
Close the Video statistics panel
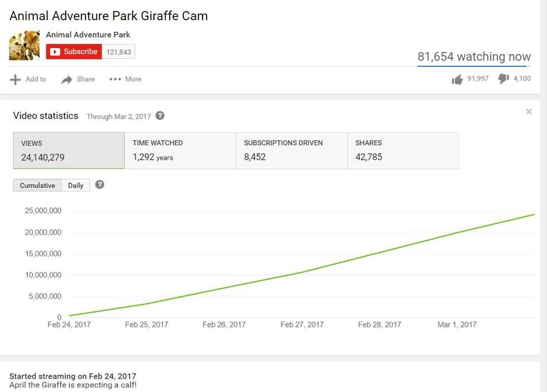click(529, 112)
